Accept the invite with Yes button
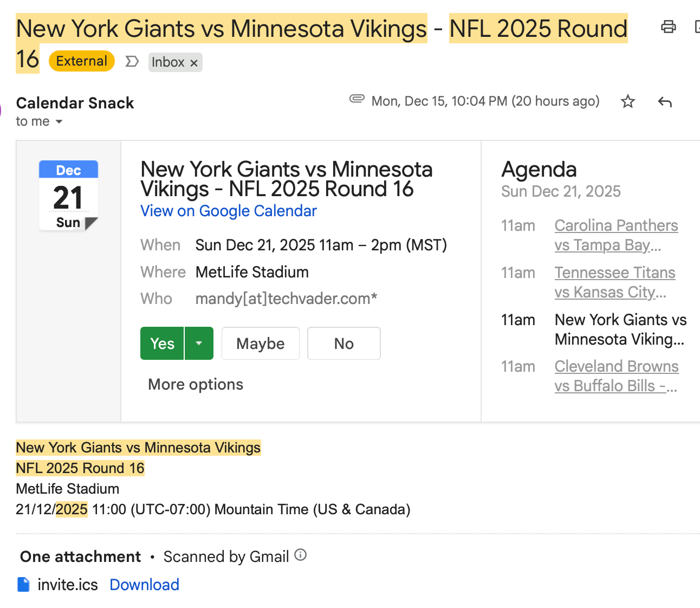This screenshot has width=700, height=608. point(163,344)
